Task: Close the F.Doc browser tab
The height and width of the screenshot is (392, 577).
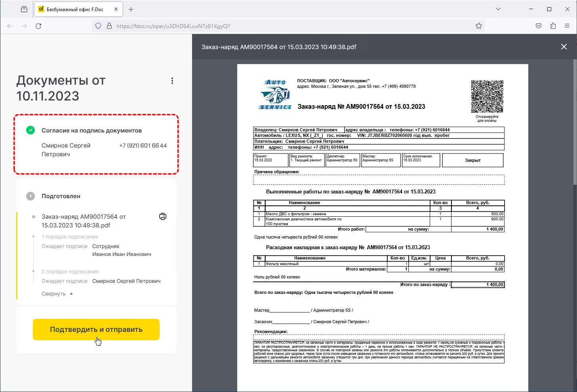Action: tap(116, 9)
